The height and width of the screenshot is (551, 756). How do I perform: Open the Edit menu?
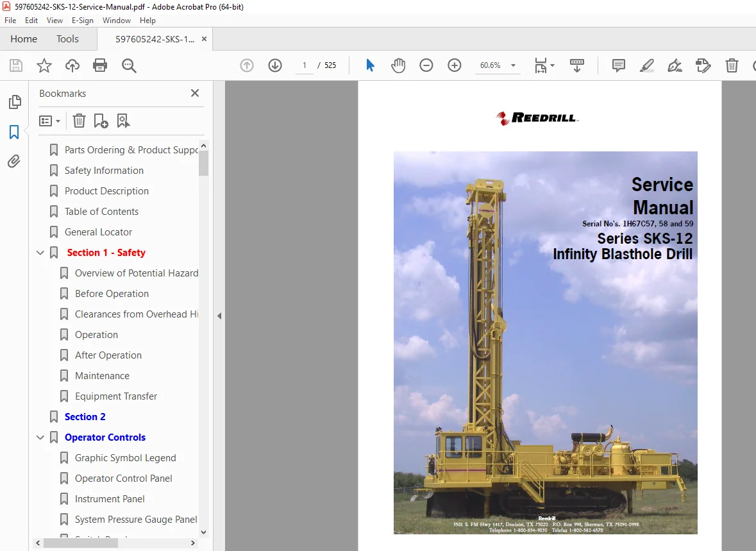[31, 21]
